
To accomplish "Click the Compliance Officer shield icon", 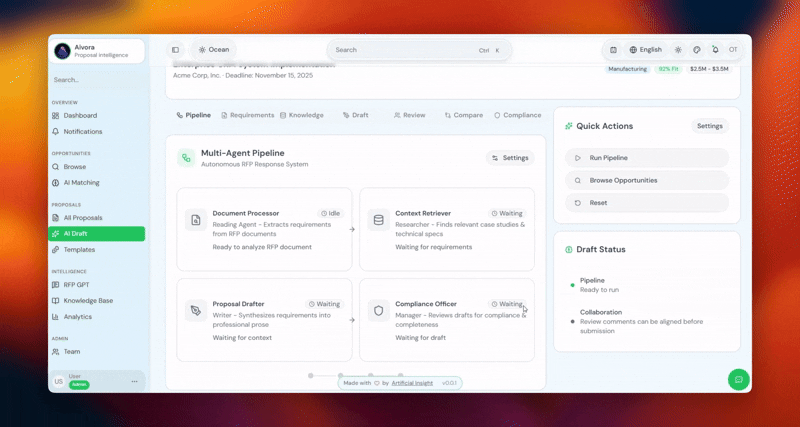I will 379,311.
